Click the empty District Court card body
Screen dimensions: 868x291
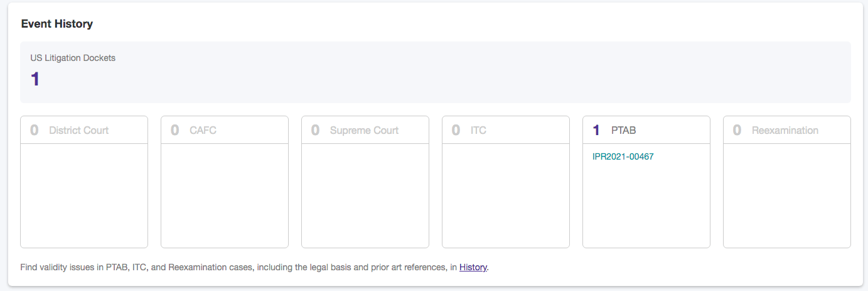(x=84, y=195)
